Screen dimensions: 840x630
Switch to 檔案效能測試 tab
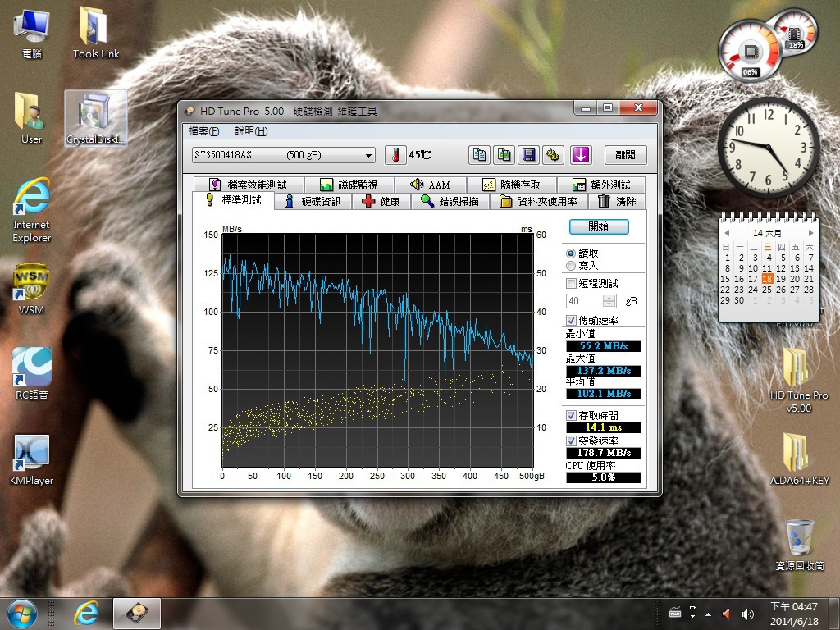point(249,185)
